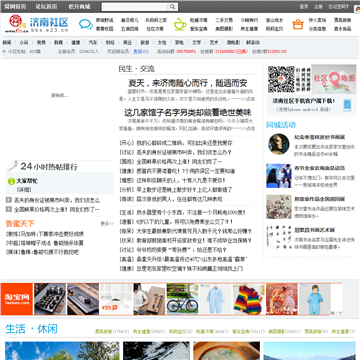The width and height of the screenshot is (360, 360).
Task: Select the 艺术 channel tab
Action: 214,43
